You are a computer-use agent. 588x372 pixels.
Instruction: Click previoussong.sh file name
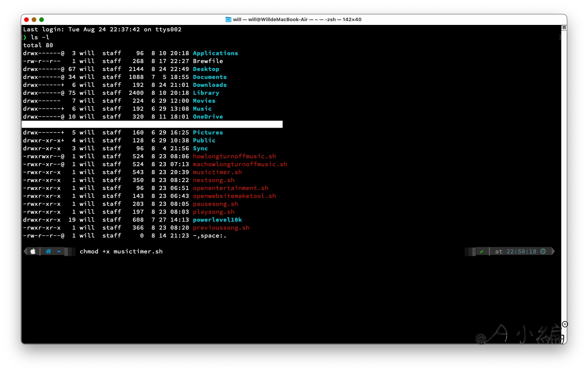(x=221, y=228)
